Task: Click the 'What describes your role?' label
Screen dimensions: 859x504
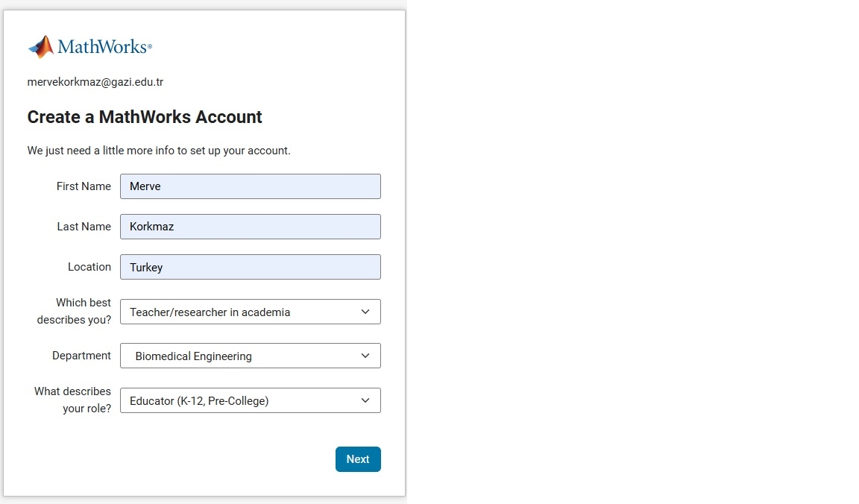Action: click(72, 400)
